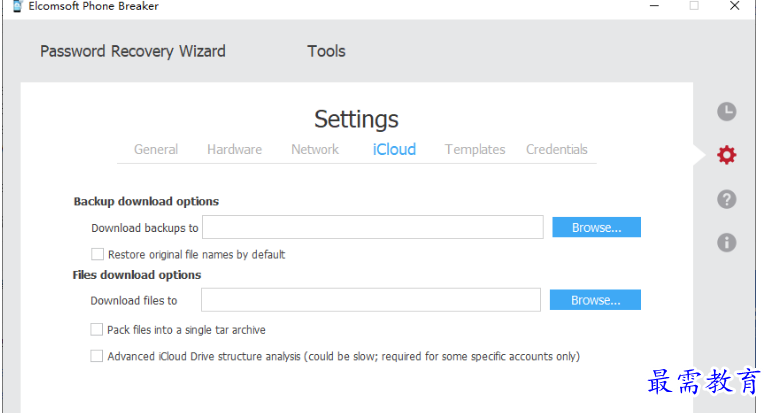Select the iCloud settings tab
The height and width of the screenshot is (413, 769).
(x=394, y=149)
